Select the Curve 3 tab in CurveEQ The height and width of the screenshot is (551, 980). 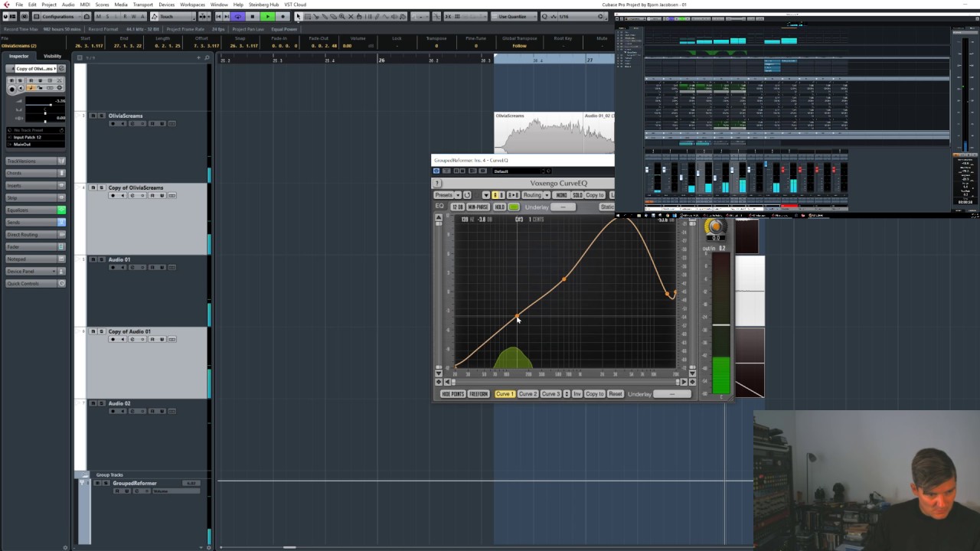pyautogui.click(x=550, y=394)
